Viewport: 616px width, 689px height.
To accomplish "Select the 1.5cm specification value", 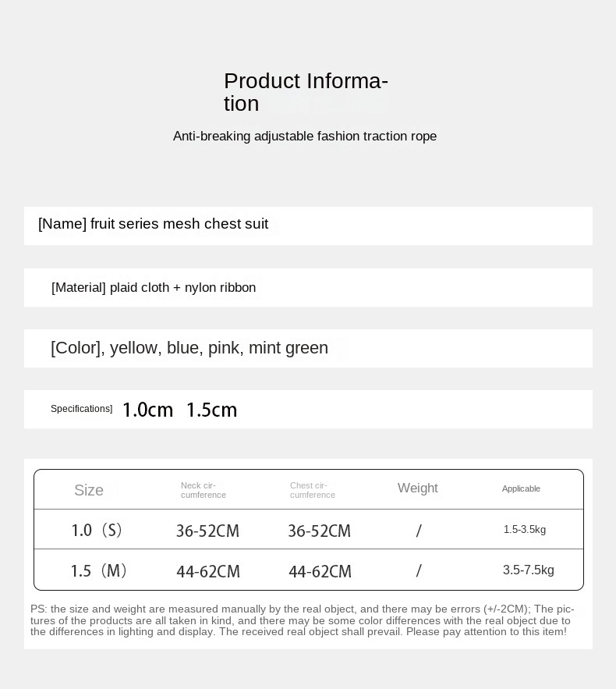I will [211, 410].
